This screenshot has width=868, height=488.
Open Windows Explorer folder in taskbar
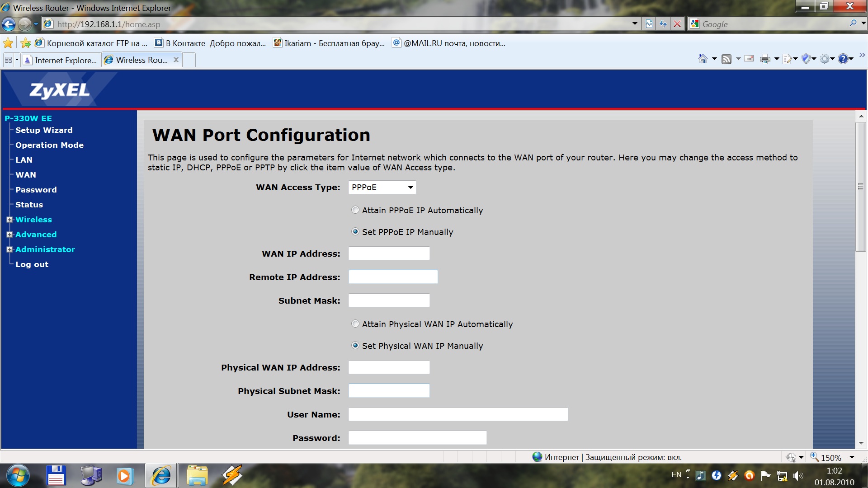pos(197,476)
